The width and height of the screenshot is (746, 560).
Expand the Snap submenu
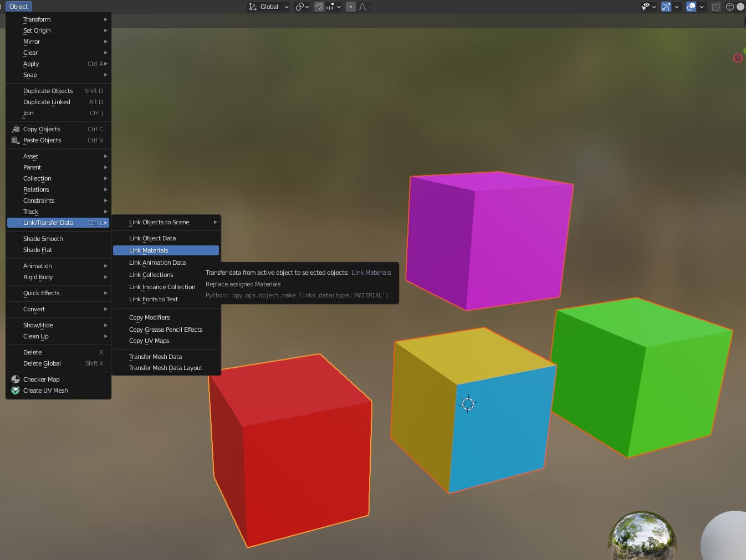pos(58,75)
